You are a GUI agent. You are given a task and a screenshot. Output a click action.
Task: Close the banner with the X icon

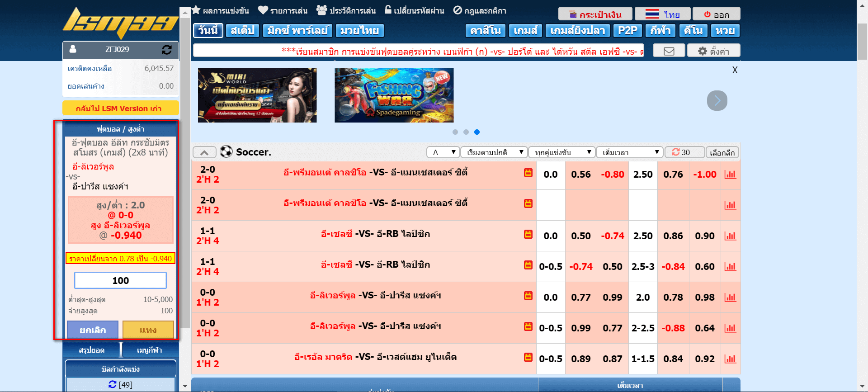point(735,70)
